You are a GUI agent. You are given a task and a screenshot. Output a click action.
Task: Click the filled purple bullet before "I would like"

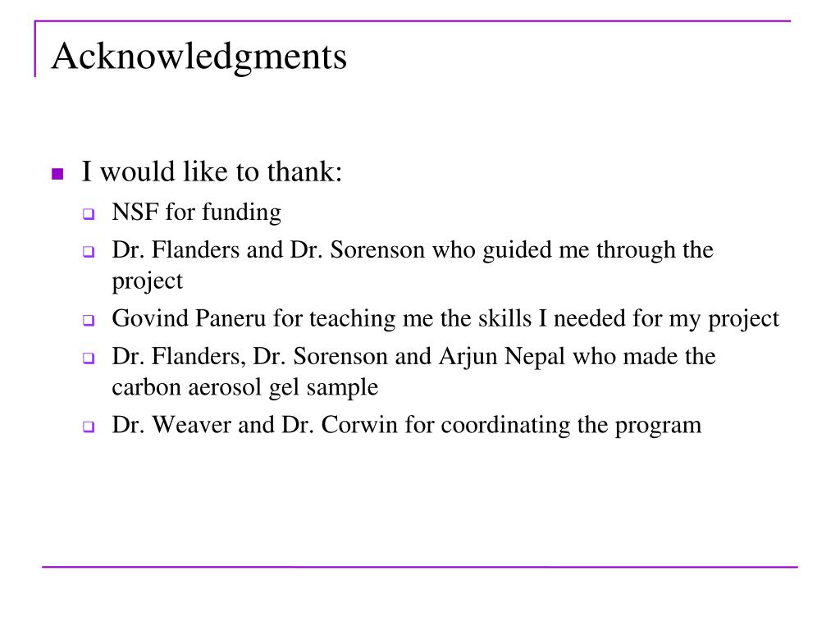57,175
